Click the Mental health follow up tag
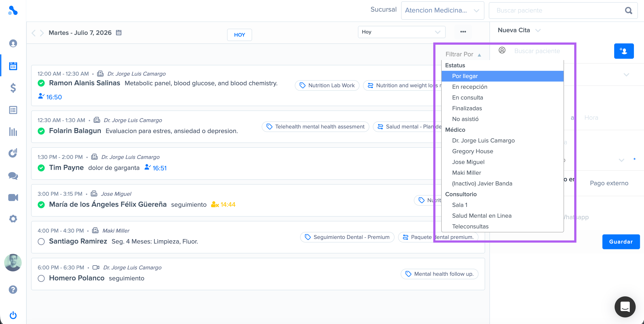644x324 pixels. point(439,274)
